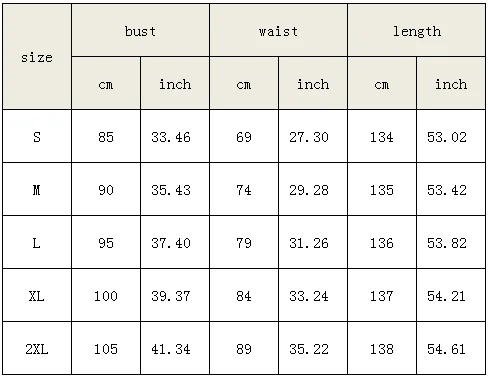The width and height of the screenshot is (488, 378).
Task: Select the length column header
Action: [x=416, y=30]
